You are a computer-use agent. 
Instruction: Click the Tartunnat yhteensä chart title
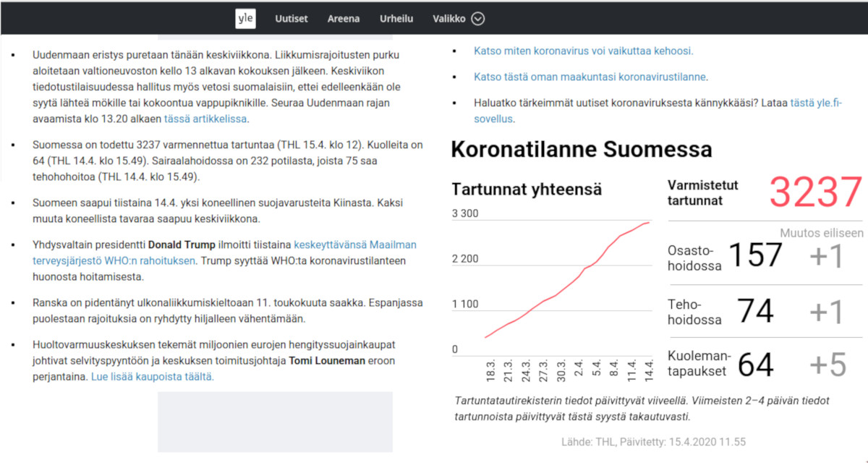coord(527,190)
